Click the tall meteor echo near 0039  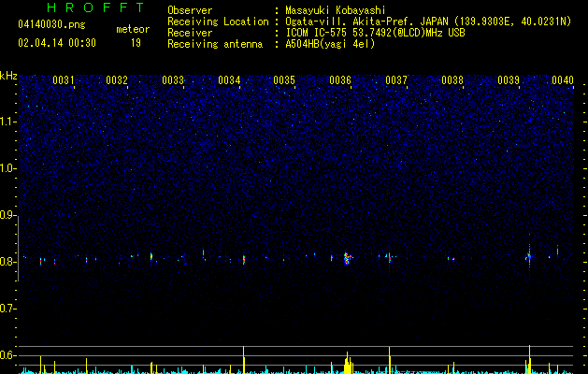tap(529, 256)
